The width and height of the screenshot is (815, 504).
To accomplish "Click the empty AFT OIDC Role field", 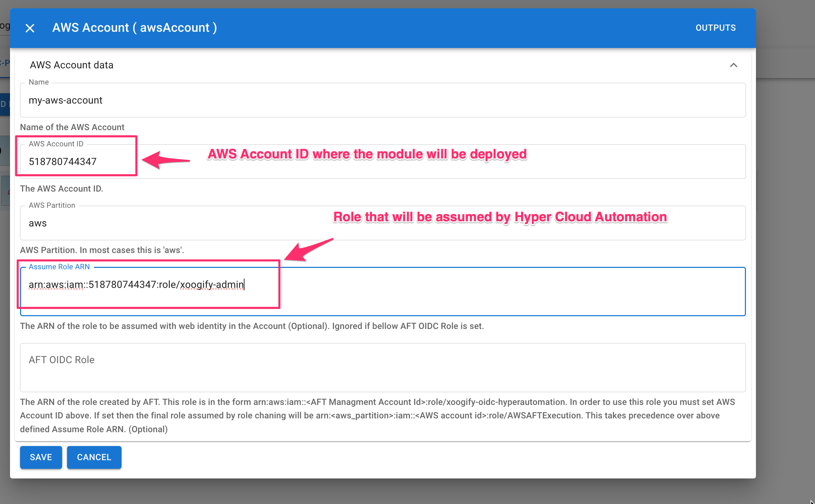I will coord(380,367).
